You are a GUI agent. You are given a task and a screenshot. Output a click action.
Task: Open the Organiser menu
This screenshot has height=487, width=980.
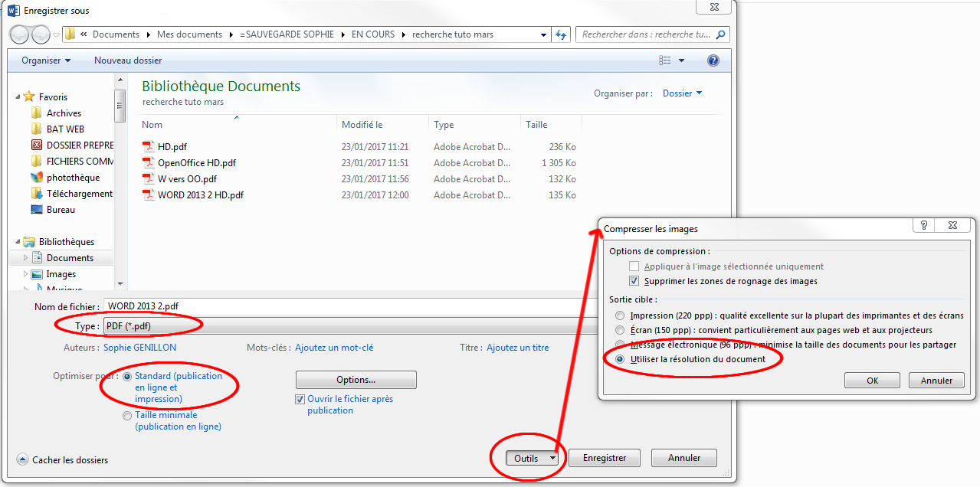click(x=46, y=60)
